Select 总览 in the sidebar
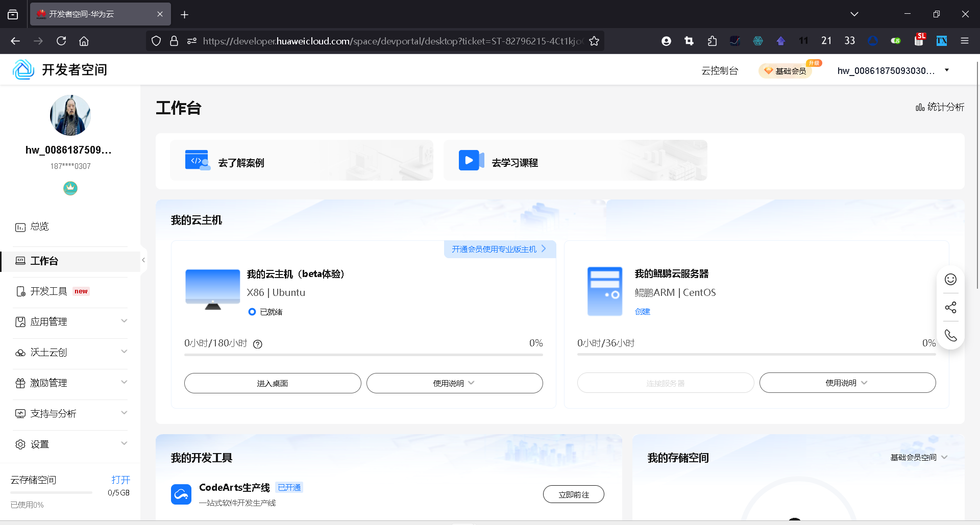Screen dimensions: 980x525 coord(39,226)
